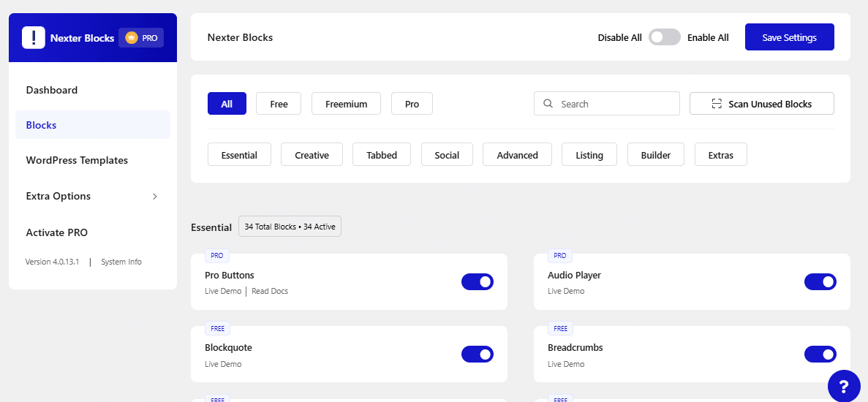Toggle off the Blockquote block
Viewport: 868px width, 402px height.
point(478,354)
